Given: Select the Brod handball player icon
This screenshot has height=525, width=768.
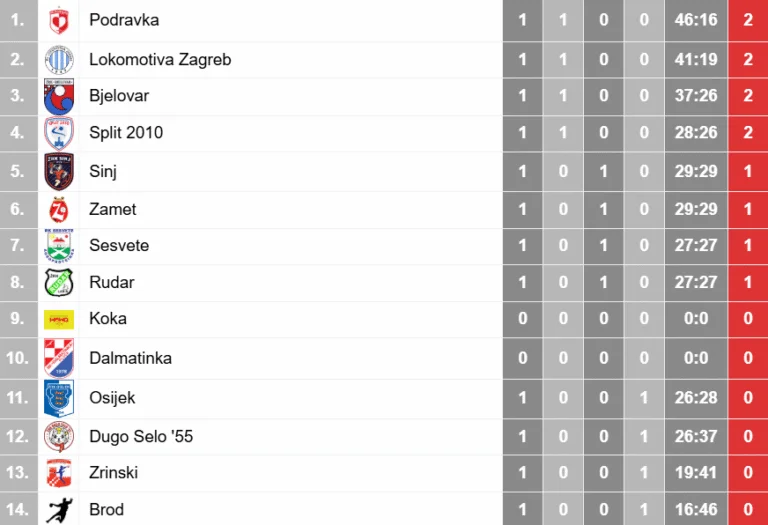Looking at the screenshot, I should (x=59, y=510).
